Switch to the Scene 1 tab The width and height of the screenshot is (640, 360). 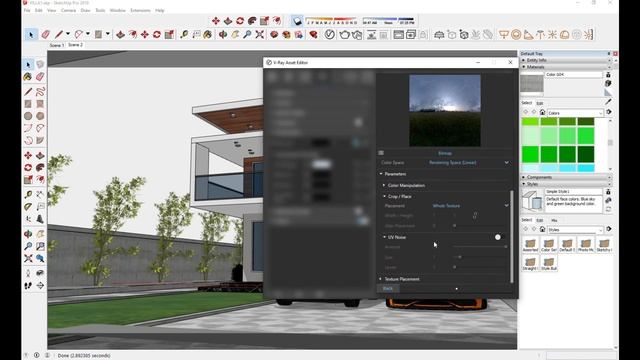(57, 45)
